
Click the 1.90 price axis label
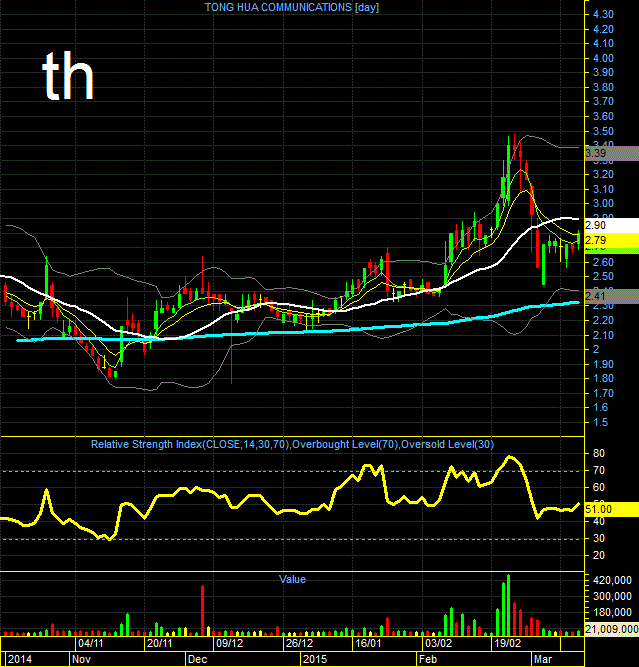tap(603, 364)
